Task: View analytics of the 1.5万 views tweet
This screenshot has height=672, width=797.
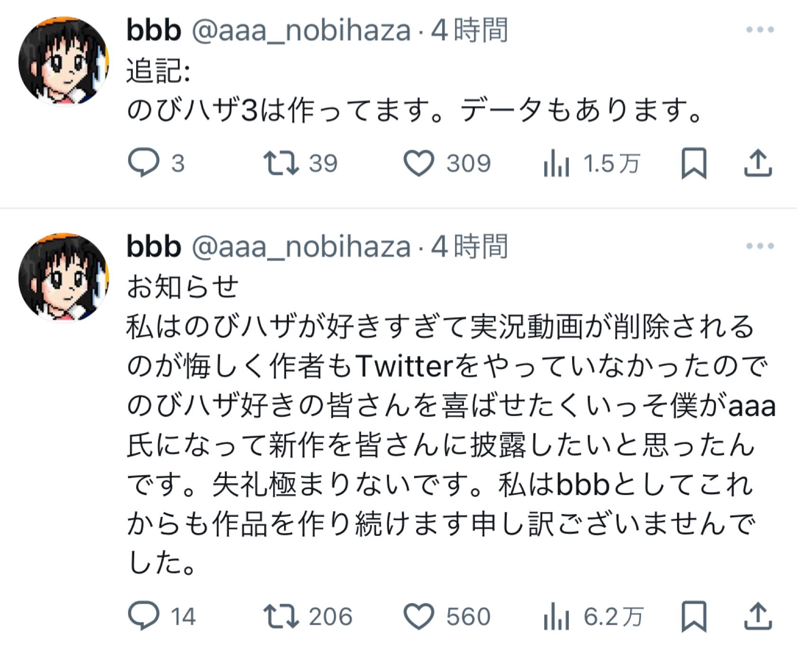Action: (x=556, y=163)
